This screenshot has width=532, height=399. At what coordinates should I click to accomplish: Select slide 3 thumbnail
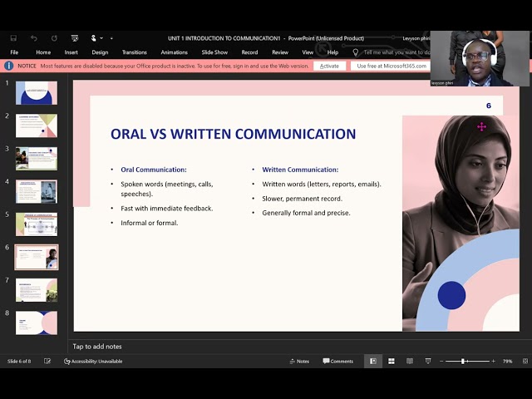[x=37, y=159]
